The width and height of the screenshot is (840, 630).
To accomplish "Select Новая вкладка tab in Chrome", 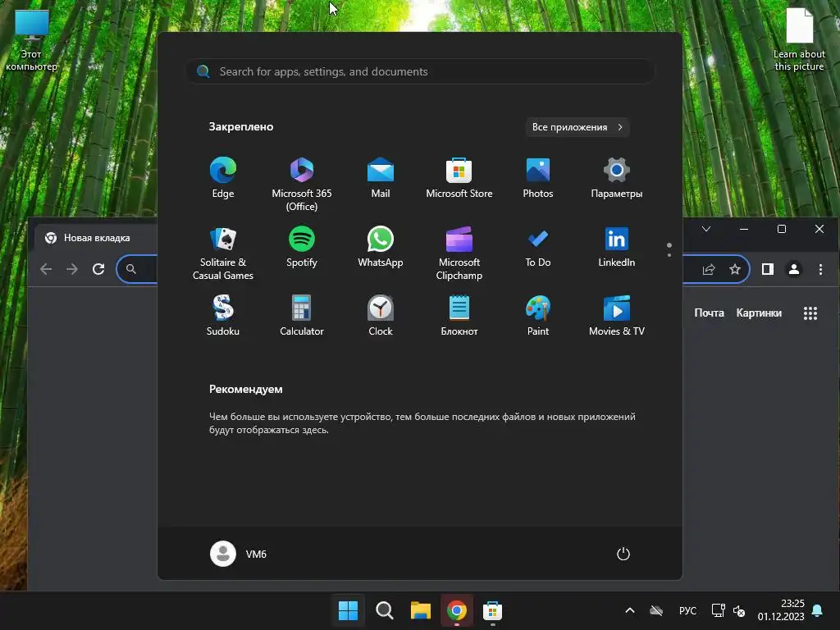I will point(97,238).
